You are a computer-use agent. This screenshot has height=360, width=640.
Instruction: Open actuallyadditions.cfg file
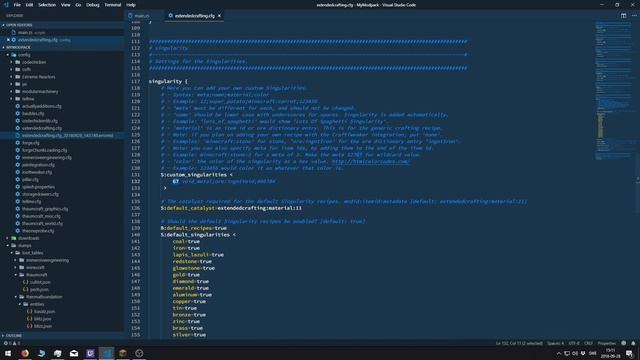coord(42,106)
